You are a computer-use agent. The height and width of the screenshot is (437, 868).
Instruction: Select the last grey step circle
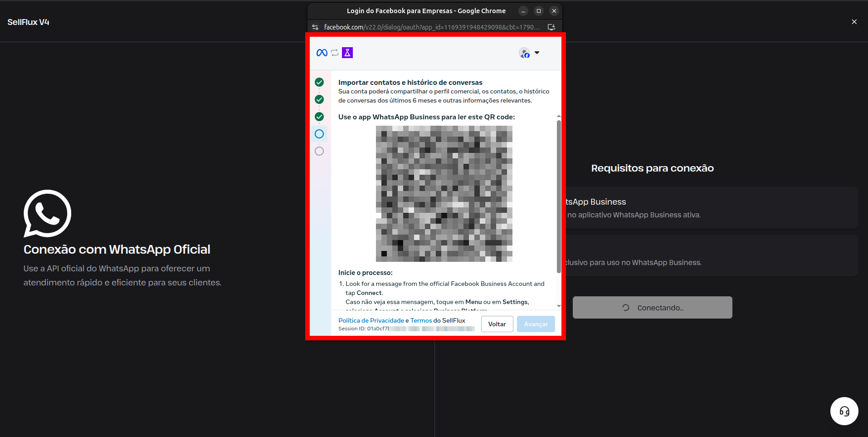click(x=319, y=151)
